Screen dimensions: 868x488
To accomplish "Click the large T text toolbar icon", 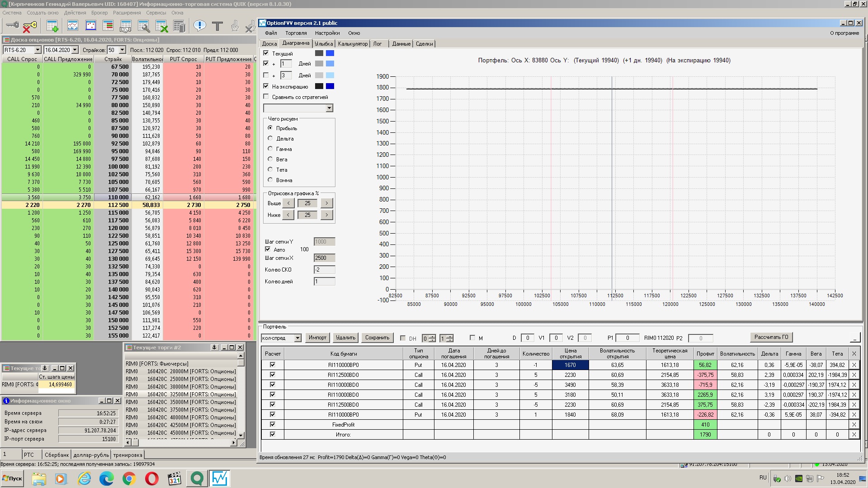I will click(x=217, y=26).
